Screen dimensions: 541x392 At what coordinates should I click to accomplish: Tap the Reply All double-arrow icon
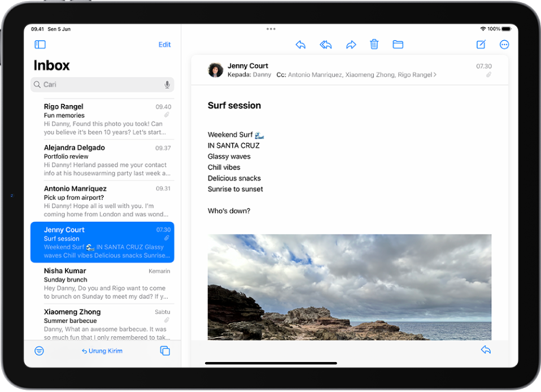(326, 45)
